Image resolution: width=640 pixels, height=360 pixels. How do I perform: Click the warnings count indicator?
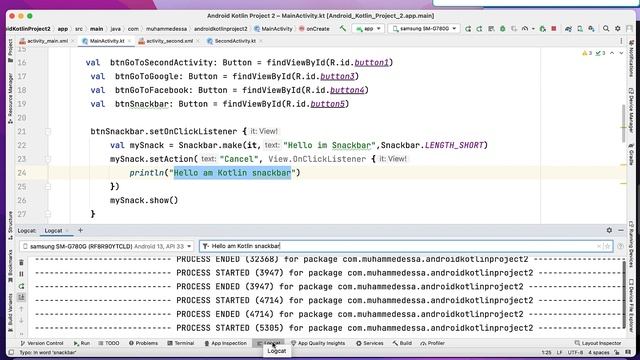point(587,53)
